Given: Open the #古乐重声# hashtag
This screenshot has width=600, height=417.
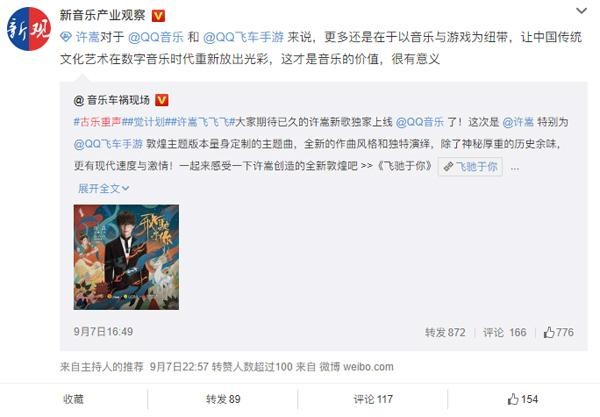Looking at the screenshot, I should pos(98,122).
